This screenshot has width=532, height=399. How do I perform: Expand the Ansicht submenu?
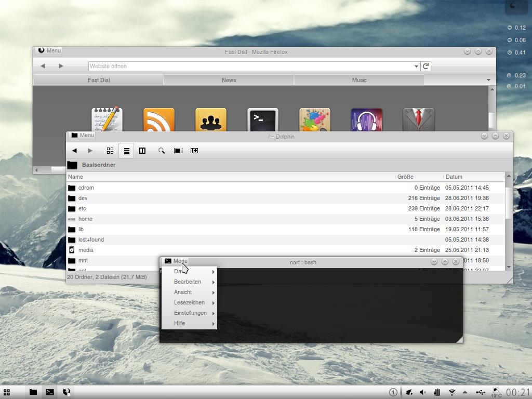(189, 292)
